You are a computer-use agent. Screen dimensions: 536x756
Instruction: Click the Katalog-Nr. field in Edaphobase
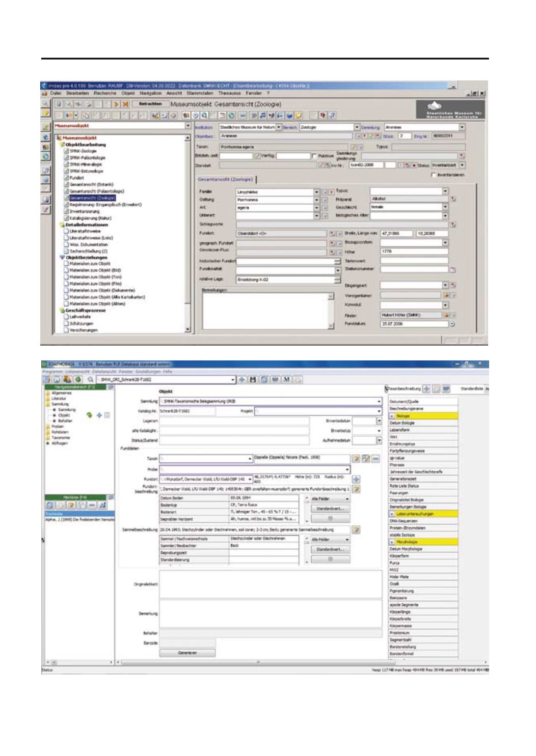[186, 411]
